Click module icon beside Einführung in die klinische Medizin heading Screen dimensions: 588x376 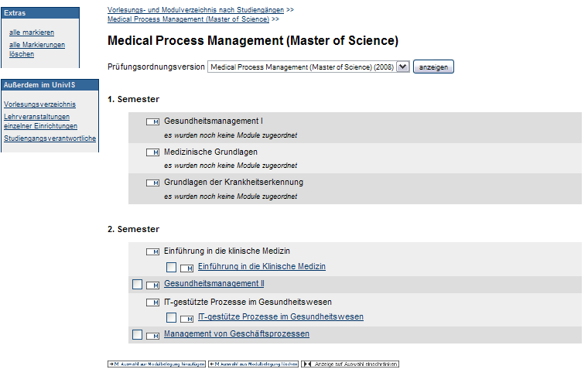tap(152, 251)
